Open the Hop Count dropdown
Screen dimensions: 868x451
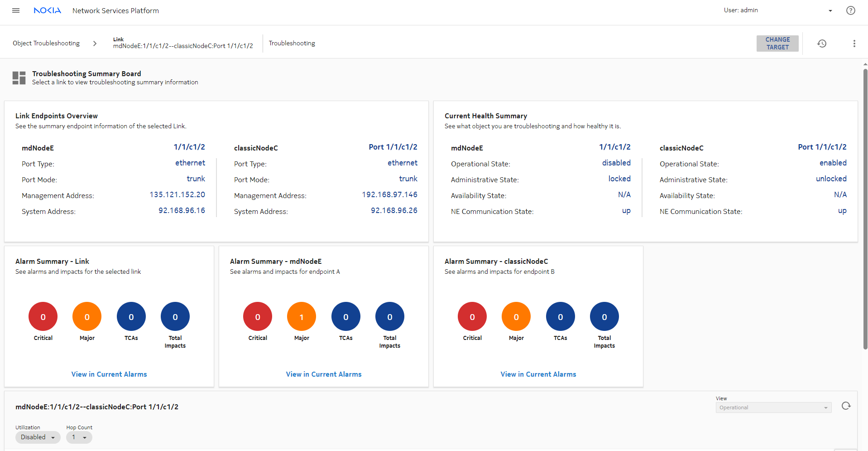click(x=79, y=437)
